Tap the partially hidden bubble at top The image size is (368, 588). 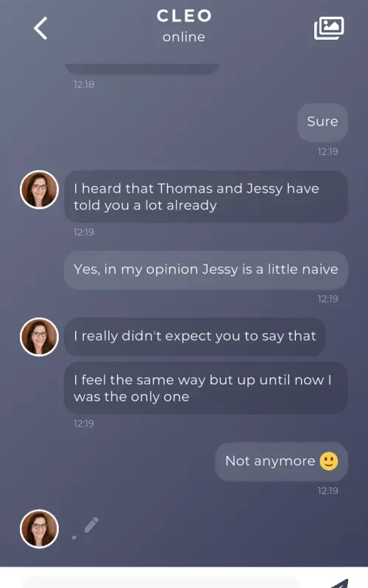(x=141, y=68)
